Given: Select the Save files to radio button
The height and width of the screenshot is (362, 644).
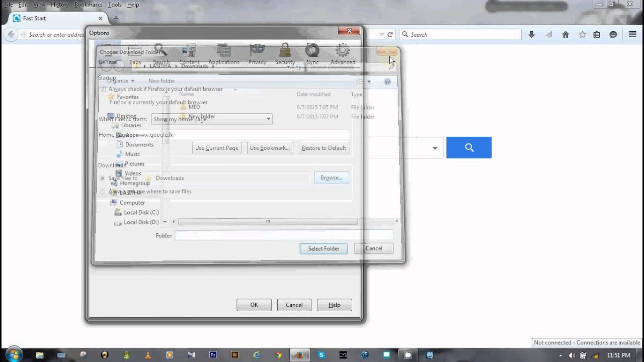Looking at the screenshot, I should (103, 178).
